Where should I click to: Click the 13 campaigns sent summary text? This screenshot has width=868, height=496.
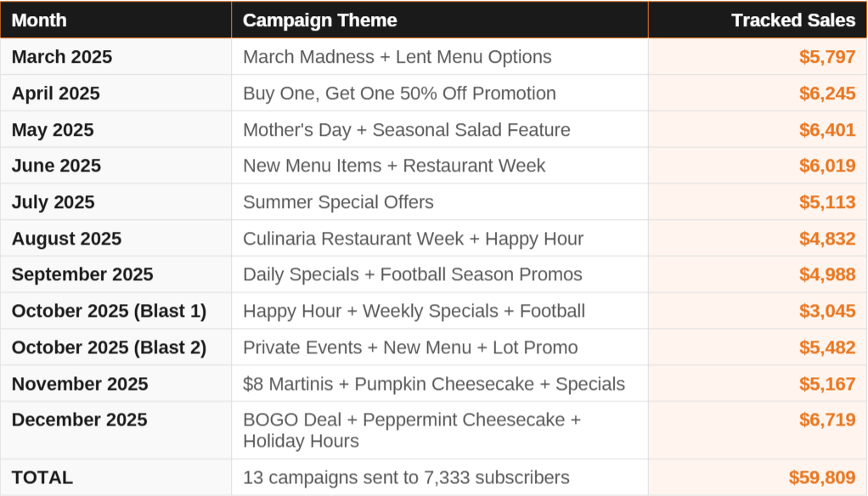pos(406,477)
